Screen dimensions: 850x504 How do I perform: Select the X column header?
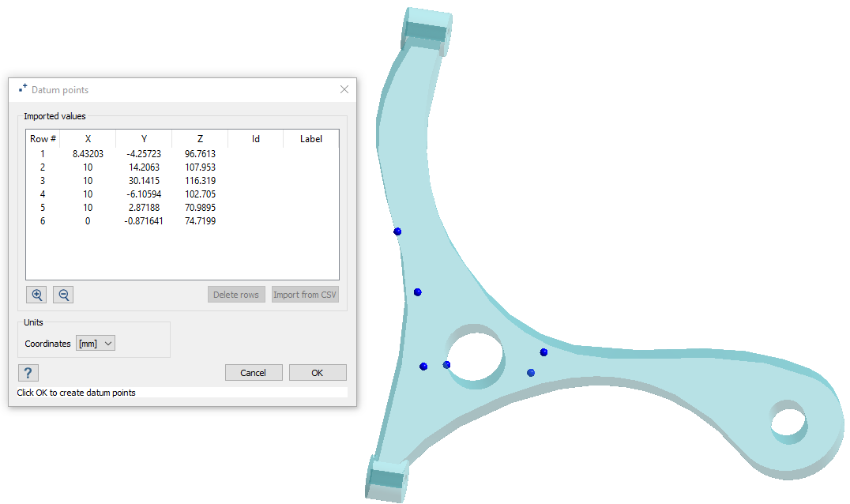88,139
